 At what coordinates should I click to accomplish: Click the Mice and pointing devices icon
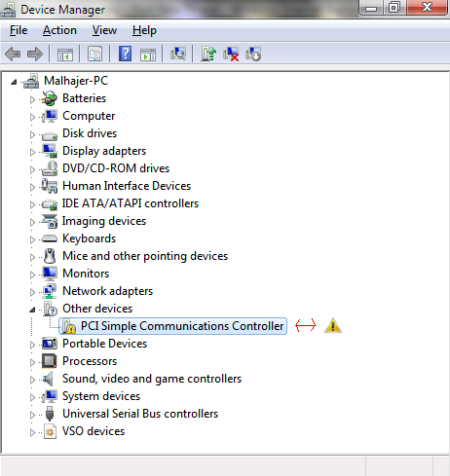tap(50, 256)
